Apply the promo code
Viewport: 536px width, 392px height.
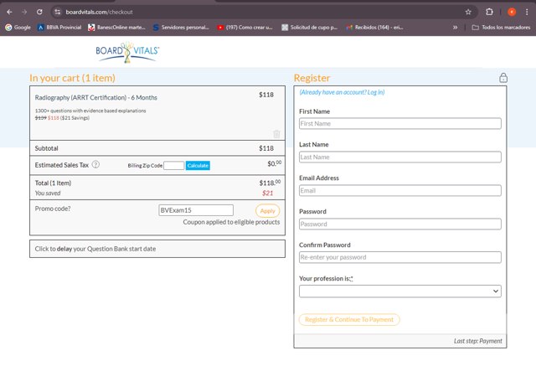(268, 211)
